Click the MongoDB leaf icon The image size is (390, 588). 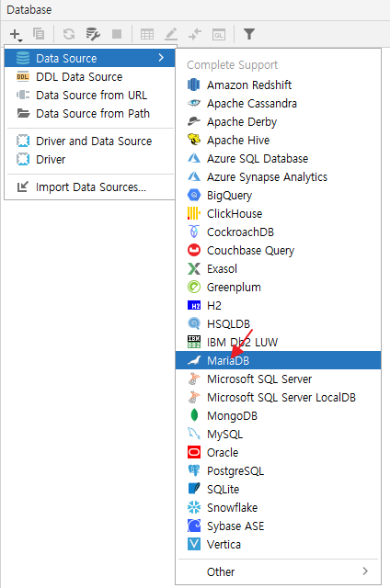194,415
